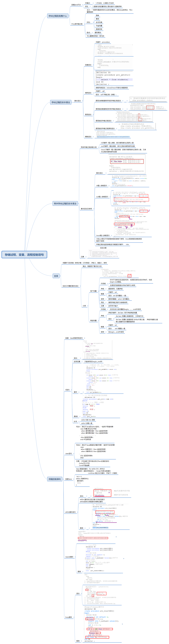169x644 pixels.
Task: Select the select 参数=值 node
Action: 87,423
